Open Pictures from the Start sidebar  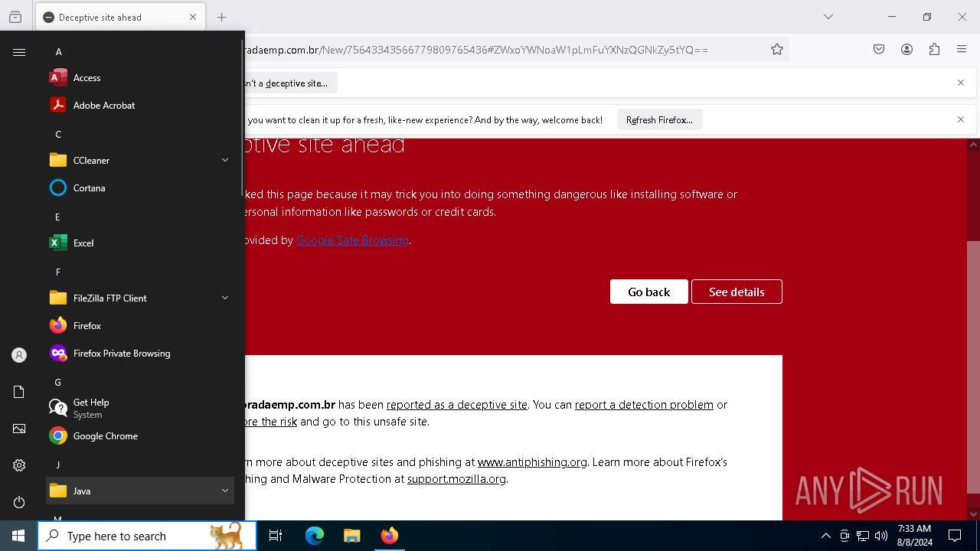point(19,429)
